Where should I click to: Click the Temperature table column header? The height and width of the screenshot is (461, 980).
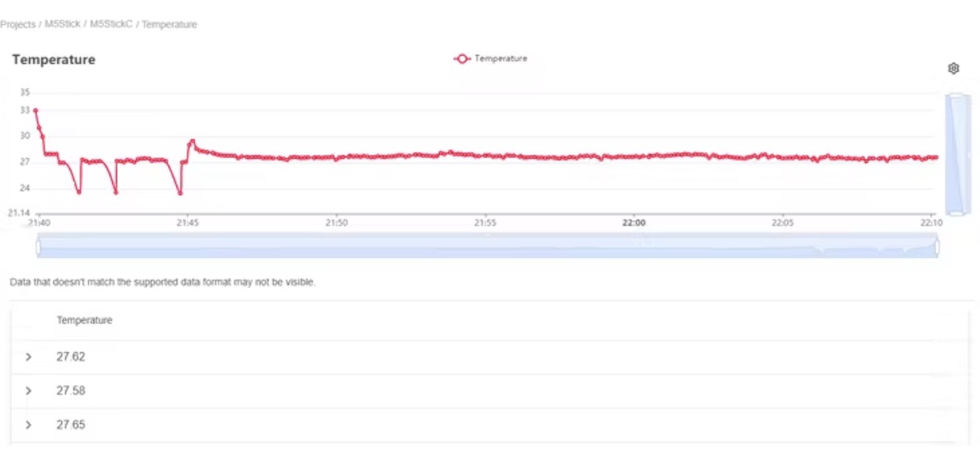point(85,321)
